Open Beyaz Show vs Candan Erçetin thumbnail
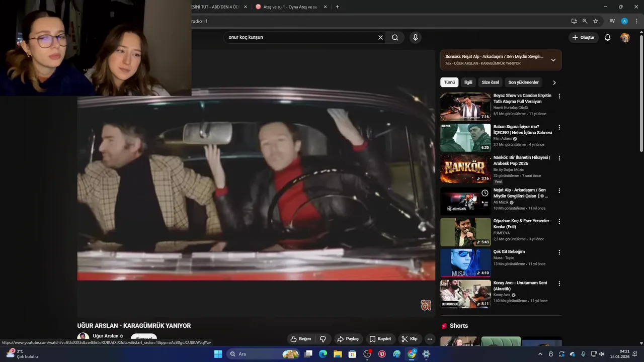This screenshot has width=644, height=362. click(x=465, y=106)
